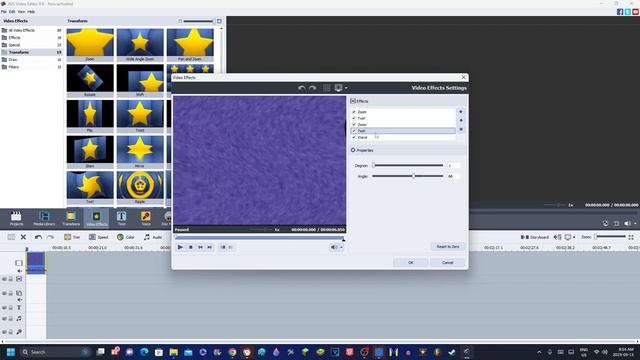This screenshot has width=640, height=360.
Task: Open the Color correction tool
Action: pyautogui.click(x=125, y=237)
